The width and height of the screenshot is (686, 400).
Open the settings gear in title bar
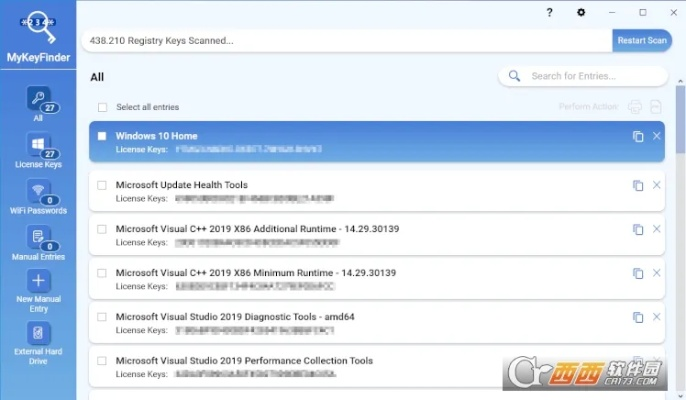point(581,12)
